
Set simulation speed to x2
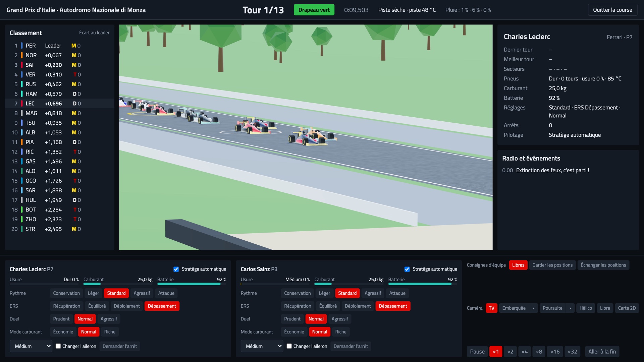click(x=510, y=352)
